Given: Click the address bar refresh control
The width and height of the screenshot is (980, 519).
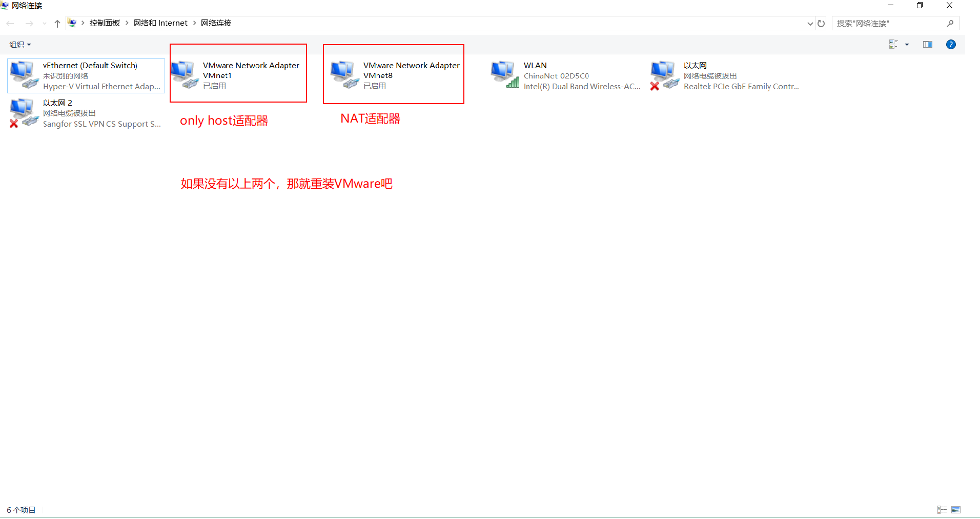Looking at the screenshot, I should point(821,23).
